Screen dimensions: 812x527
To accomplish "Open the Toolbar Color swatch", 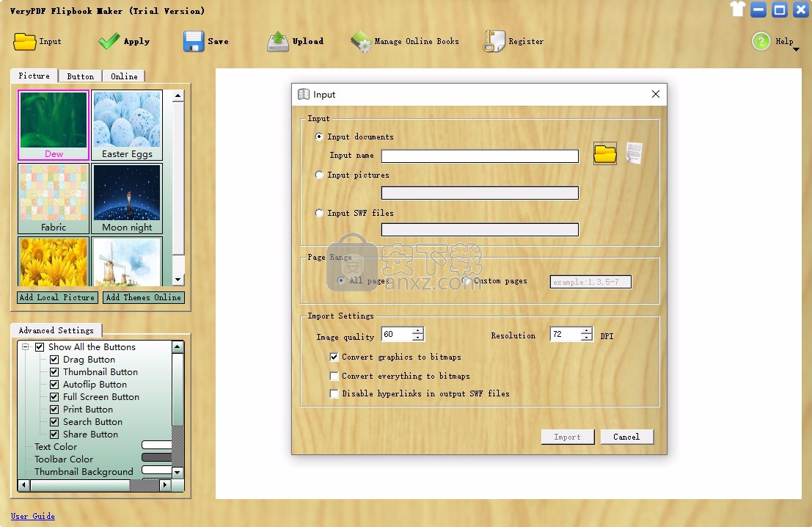I will pyautogui.click(x=157, y=457).
